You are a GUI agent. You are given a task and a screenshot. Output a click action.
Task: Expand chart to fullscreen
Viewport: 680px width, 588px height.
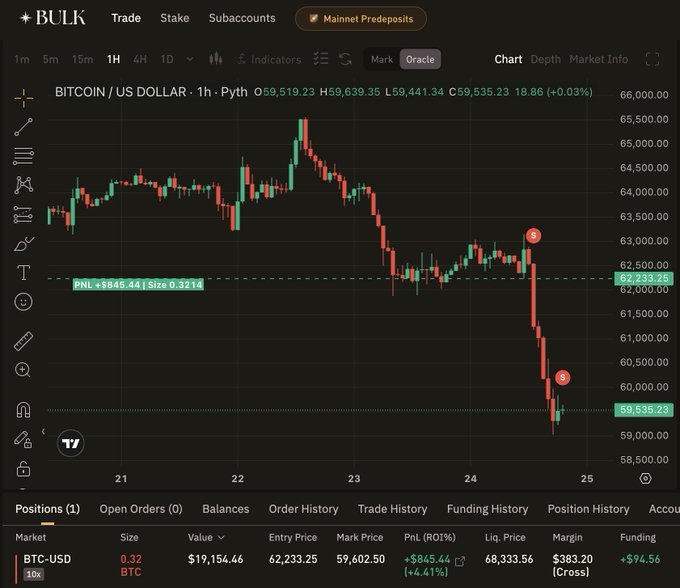click(x=653, y=59)
